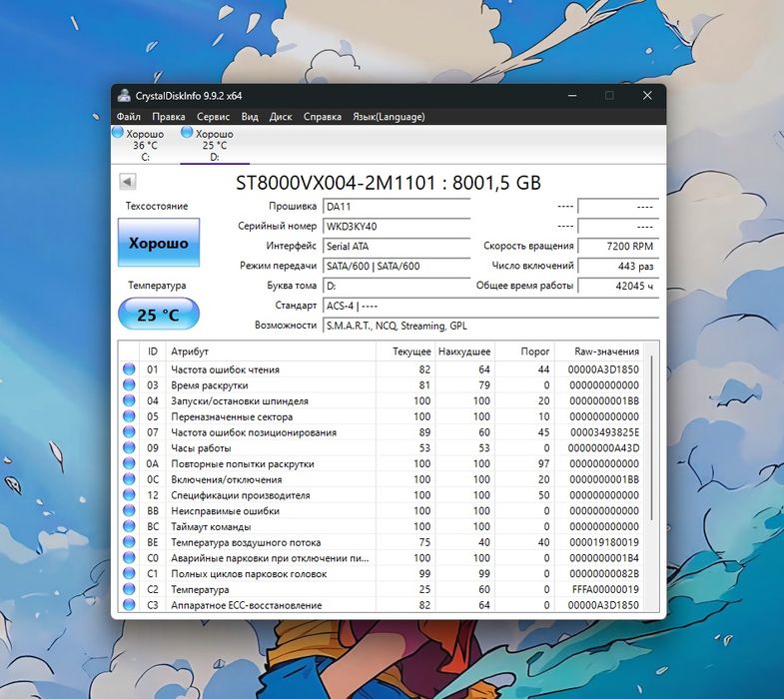The image size is (784, 699).
Task: Click the Интерфейс field Serial ATA
Action: tap(396, 246)
